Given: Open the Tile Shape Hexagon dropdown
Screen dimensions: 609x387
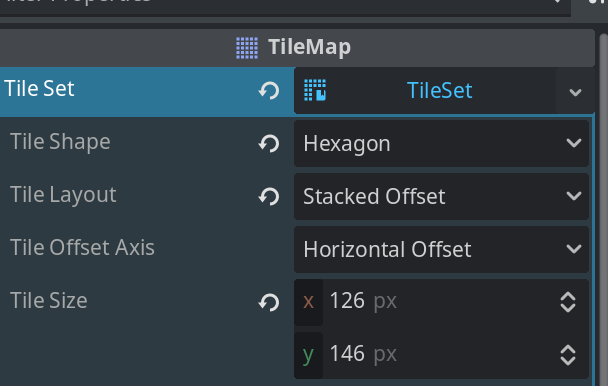Looking at the screenshot, I should coord(442,143).
